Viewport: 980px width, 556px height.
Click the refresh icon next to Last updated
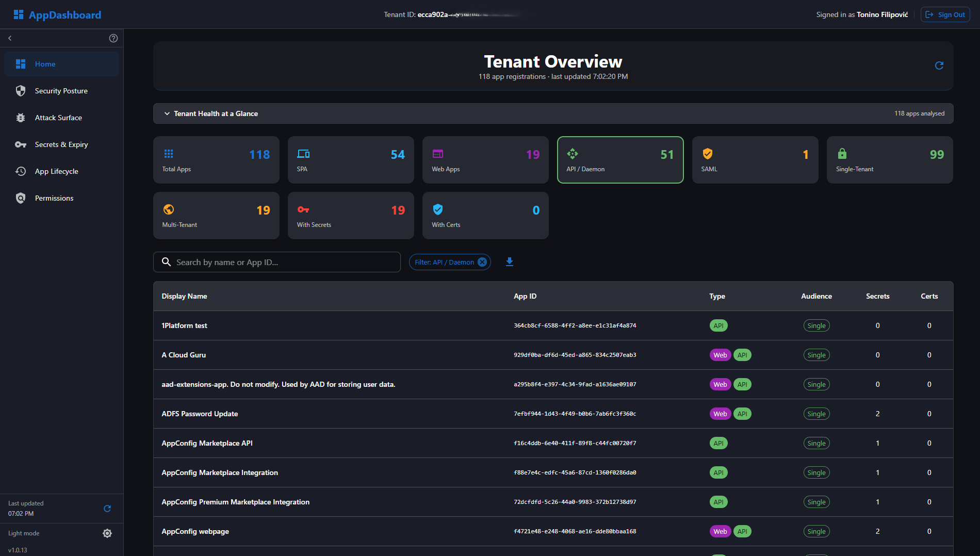[107, 509]
